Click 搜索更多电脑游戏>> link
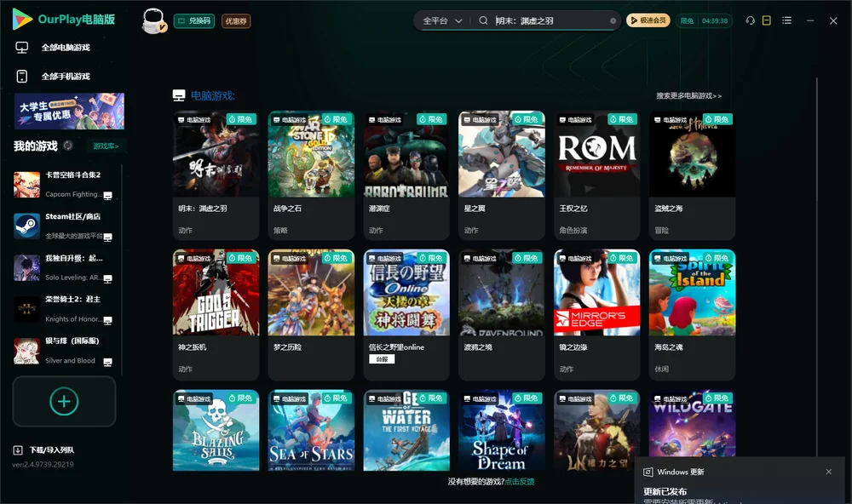Screen dimensions: 852x504 coord(689,95)
